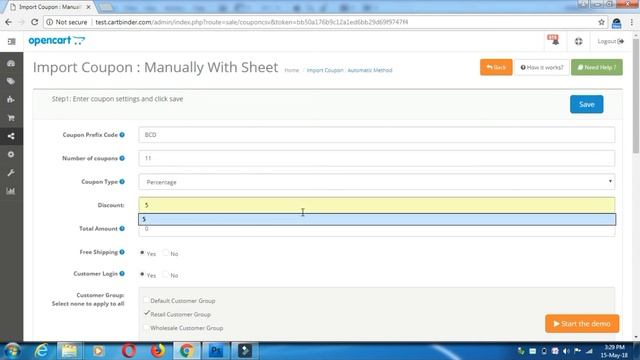The image size is (640, 360).
Task: Show help tooltip for Customer Login
Action: click(122, 273)
